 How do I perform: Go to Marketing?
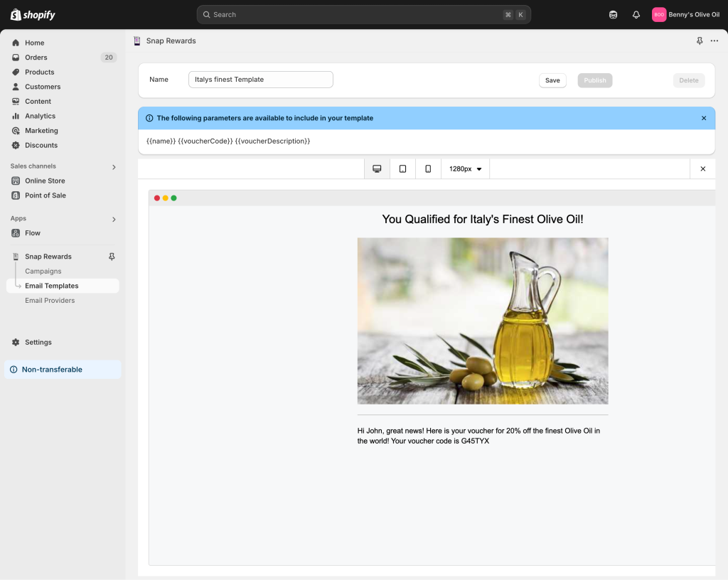pos(63,130)
